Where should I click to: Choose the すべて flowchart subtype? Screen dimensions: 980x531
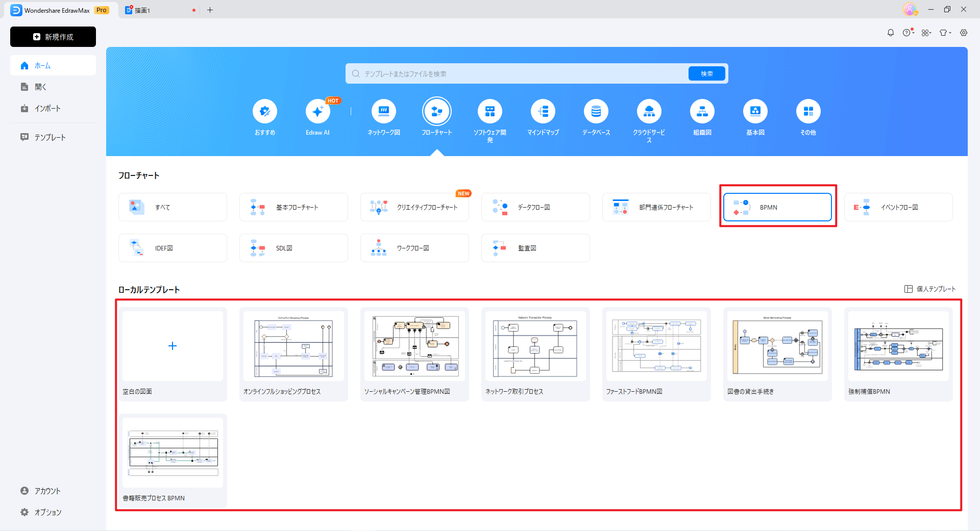point(173,207)
